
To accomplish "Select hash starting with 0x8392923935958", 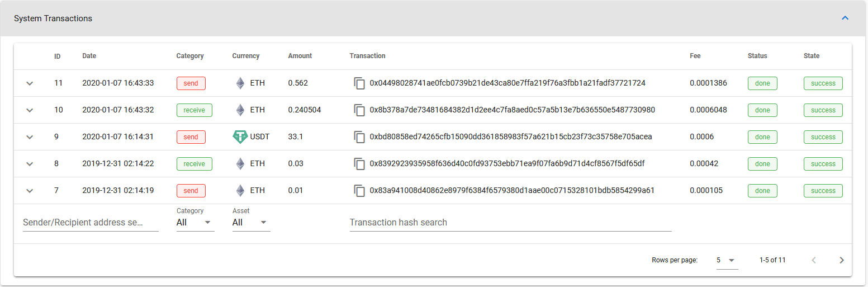I will pyautogui.click(x=507, y=164).
